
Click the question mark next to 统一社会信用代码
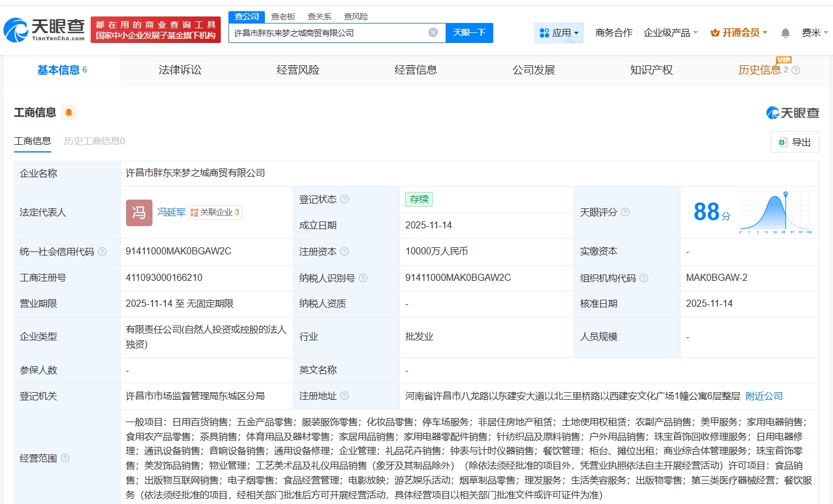click(103, 251)
